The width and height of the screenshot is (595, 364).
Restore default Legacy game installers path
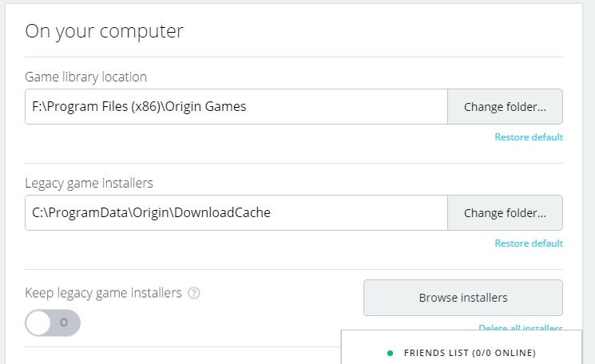click(528, 243)
